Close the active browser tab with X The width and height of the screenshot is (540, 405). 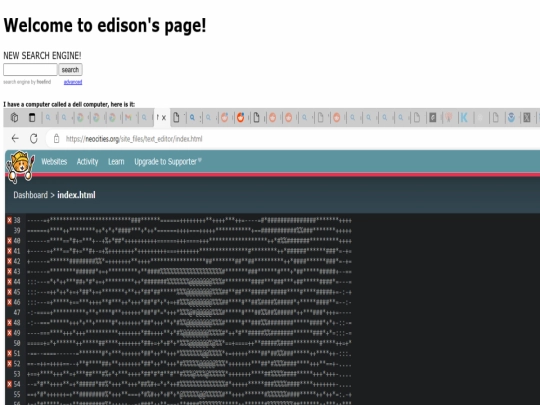164,118
